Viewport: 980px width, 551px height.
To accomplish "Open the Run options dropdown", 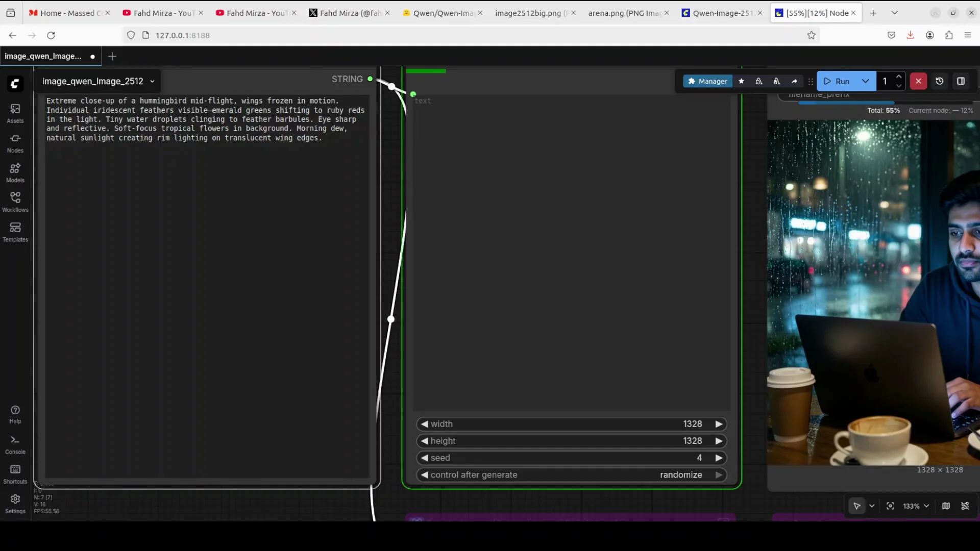I will click(x=866, y=81).
